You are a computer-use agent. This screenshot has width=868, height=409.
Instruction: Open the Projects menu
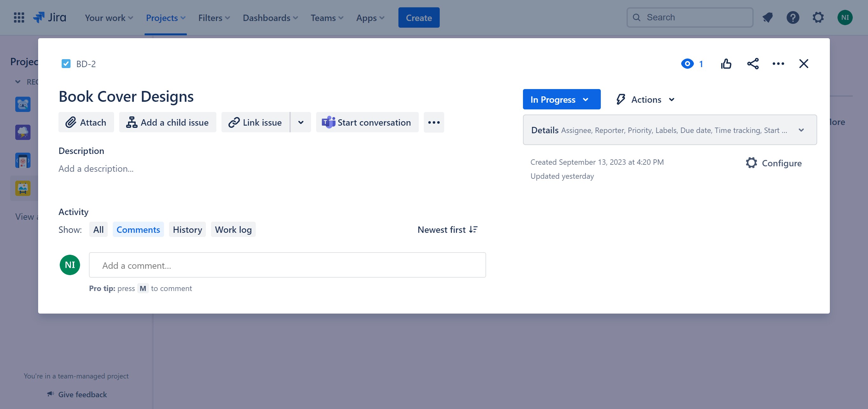[166, 17]
